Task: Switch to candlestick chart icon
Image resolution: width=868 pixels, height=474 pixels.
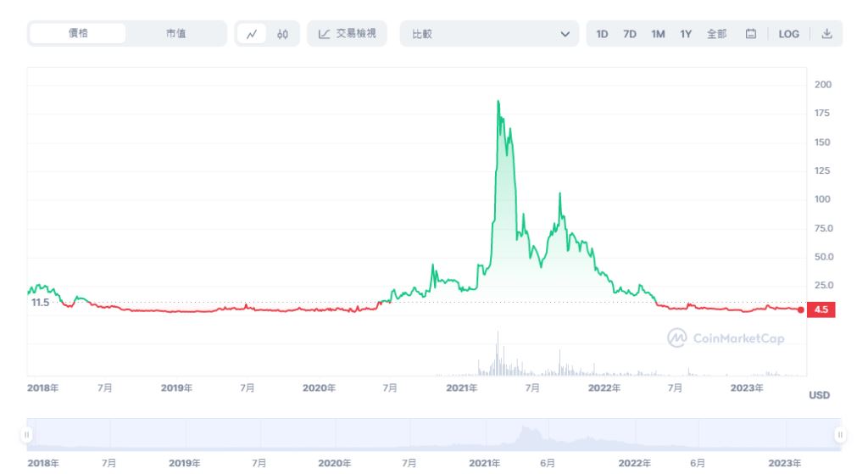Action: tap(282, 34)
